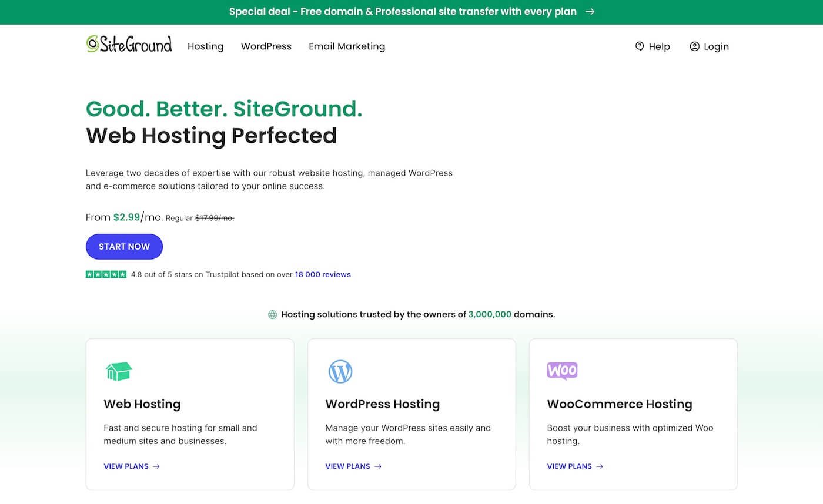Click the purple Woo logo icon
Viewport: 823px width, 504px height.
tap(562, 371)
